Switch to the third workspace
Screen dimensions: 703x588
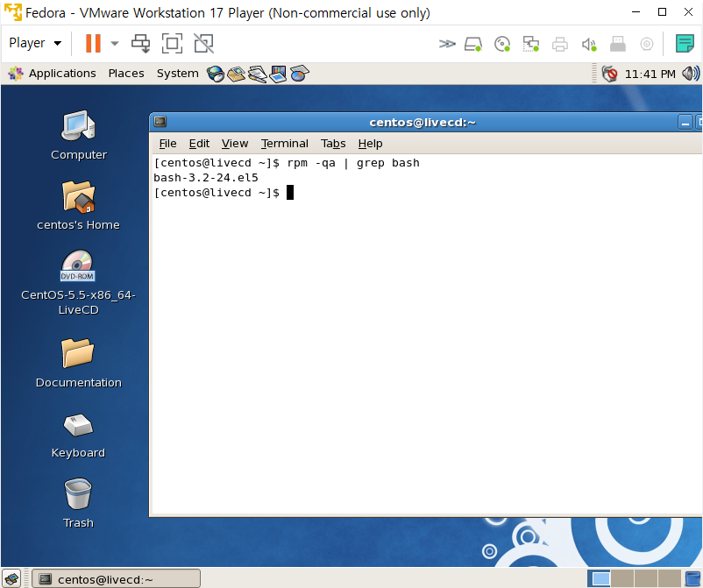tap(646, 578)
